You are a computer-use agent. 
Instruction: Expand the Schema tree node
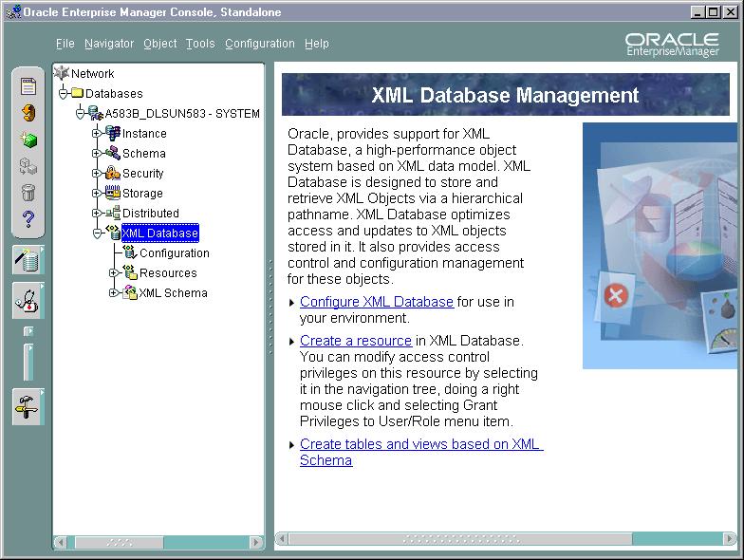pyautogui.click(x=97, y=154)
